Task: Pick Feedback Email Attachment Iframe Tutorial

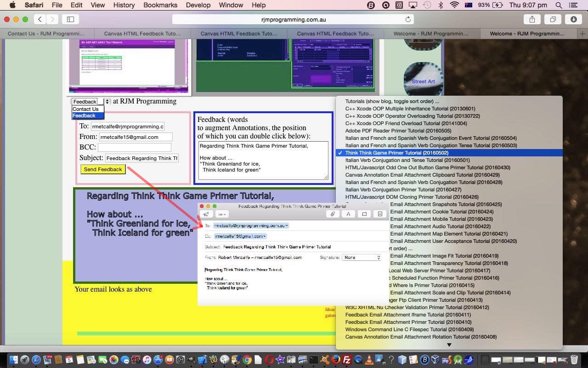Action: click(449, 315)
